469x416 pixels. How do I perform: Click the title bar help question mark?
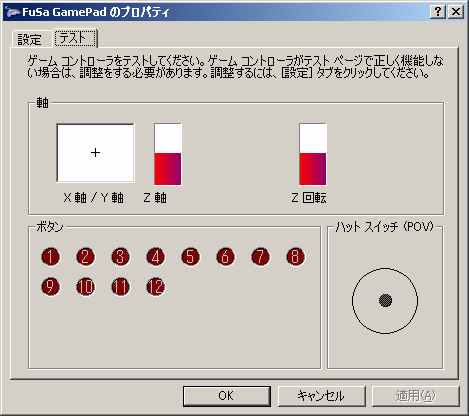pos(438,12)
